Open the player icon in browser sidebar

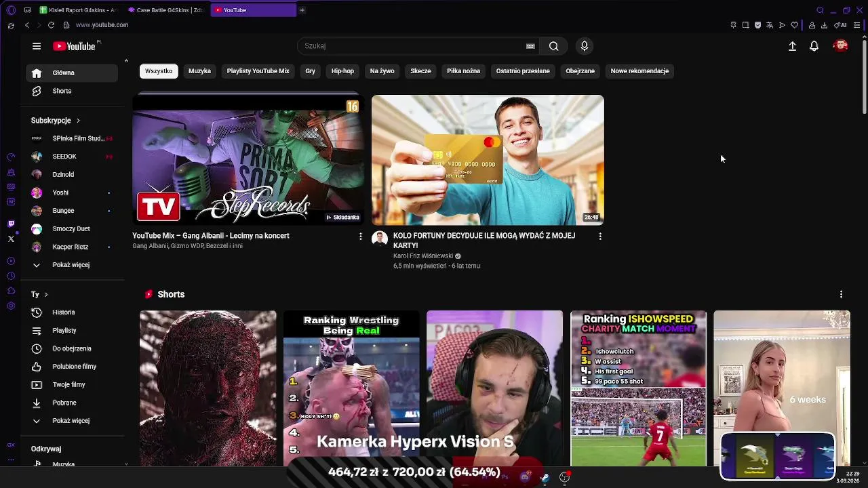pos(11,261)
